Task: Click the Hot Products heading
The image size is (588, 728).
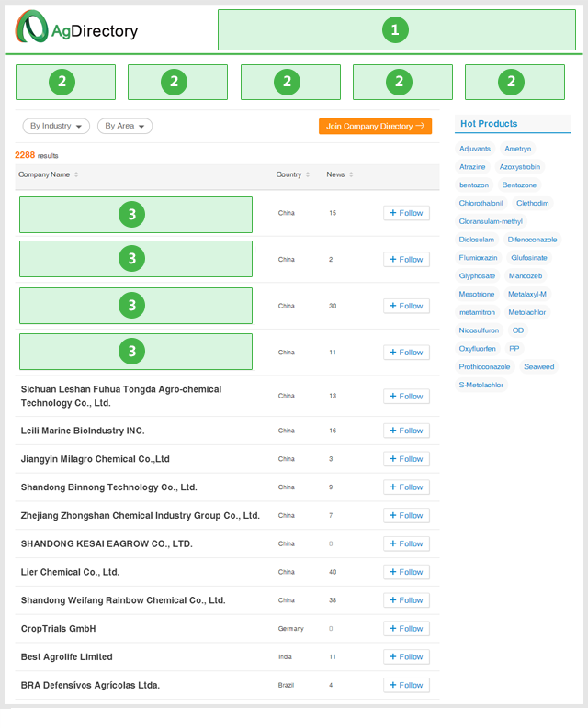Action: [x=489, y=124]
